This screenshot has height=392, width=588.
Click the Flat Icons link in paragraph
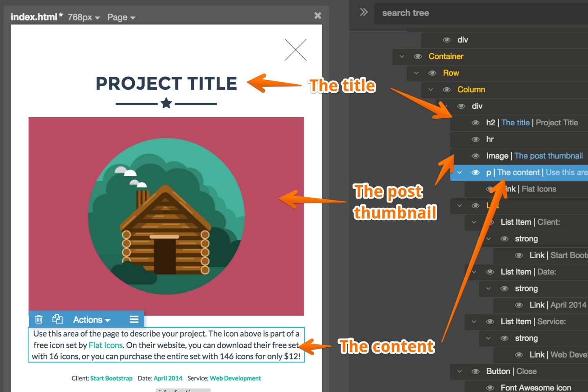tap(105, 345)
